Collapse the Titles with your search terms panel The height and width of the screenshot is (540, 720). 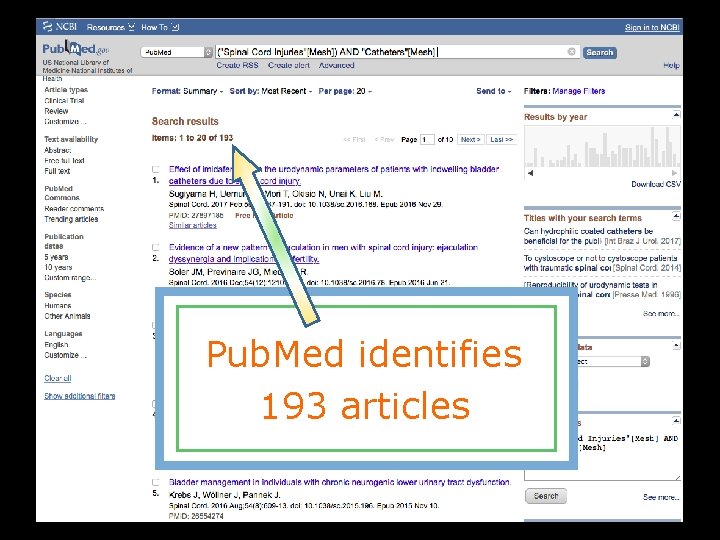click(x=676, y=215)
